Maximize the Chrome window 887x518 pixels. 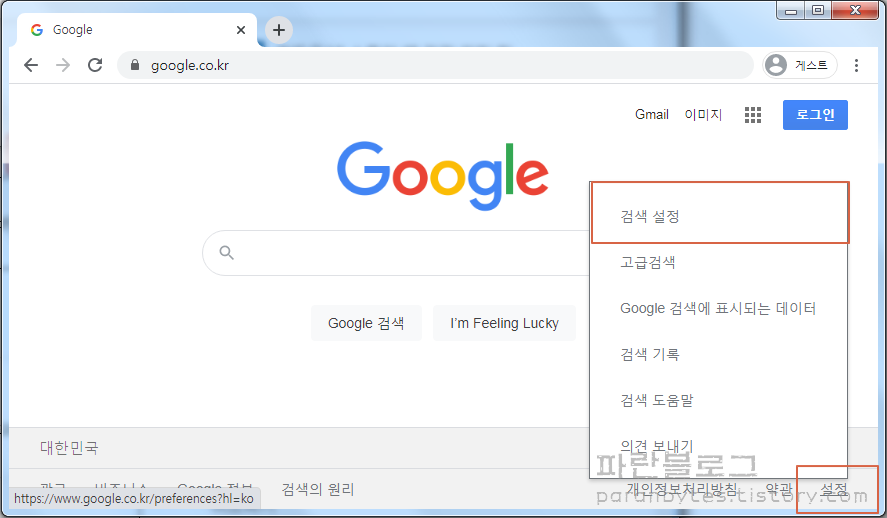(x=818, y=11)
